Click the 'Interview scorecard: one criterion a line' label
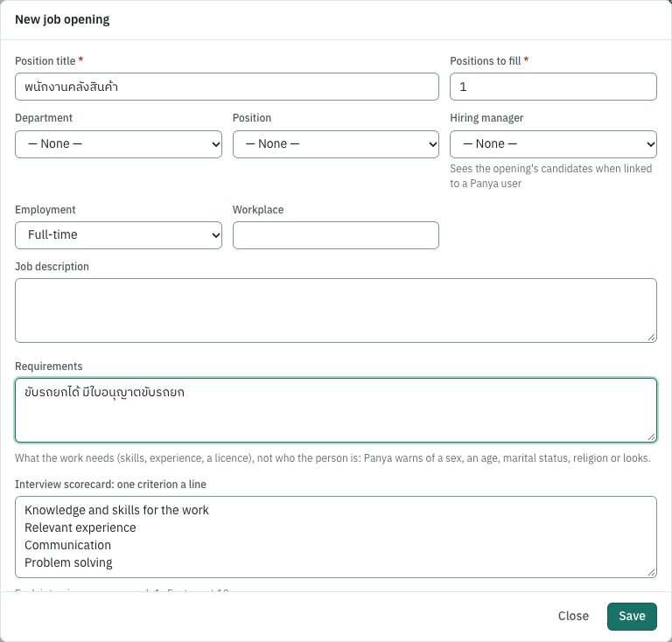The height and width of the screenshot is (642, 672). point(110,485)
